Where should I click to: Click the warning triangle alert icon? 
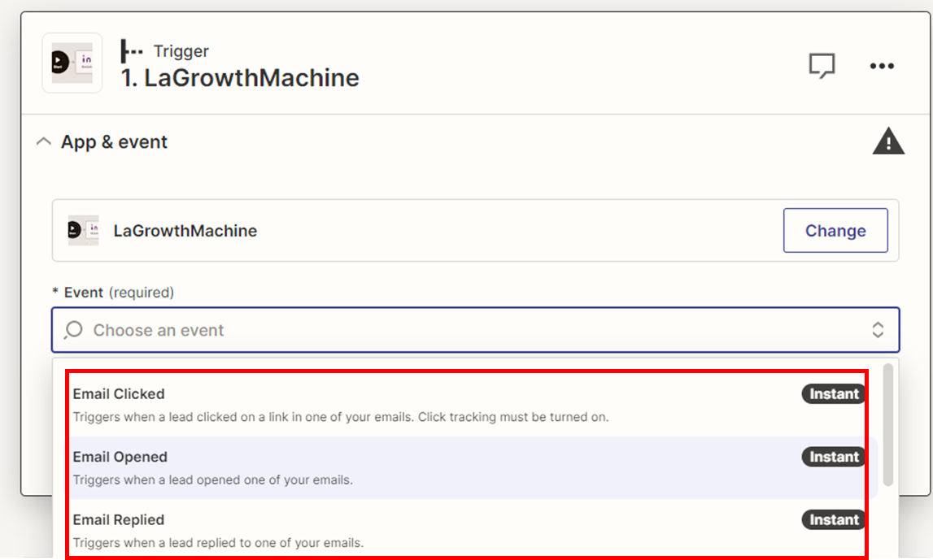pos(888,141)
